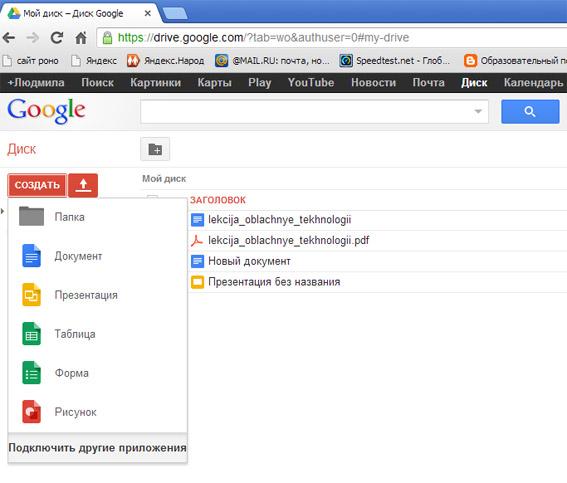
Task: Open file Новый документ
Action: (x=250, y=261)
